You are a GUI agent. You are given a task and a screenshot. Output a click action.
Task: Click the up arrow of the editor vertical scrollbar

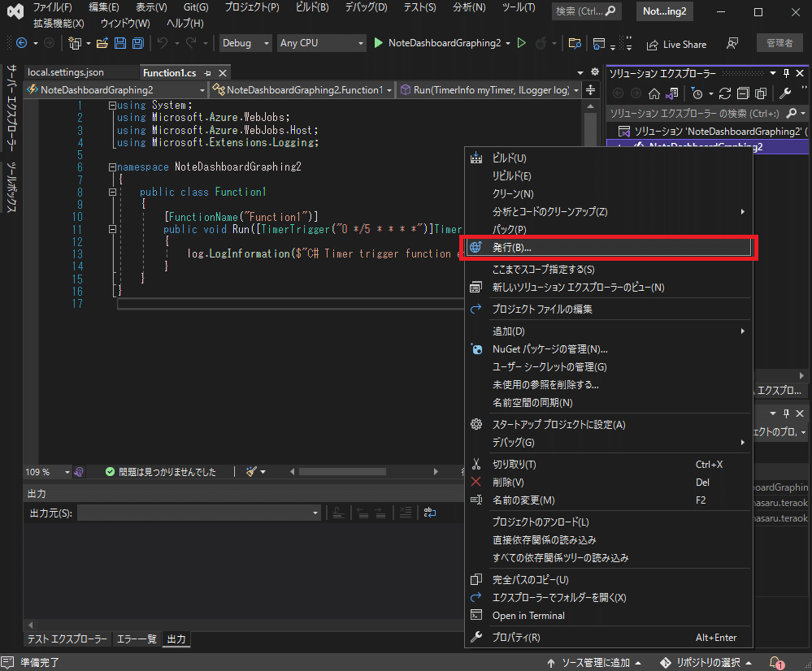(x=590, y=106)
